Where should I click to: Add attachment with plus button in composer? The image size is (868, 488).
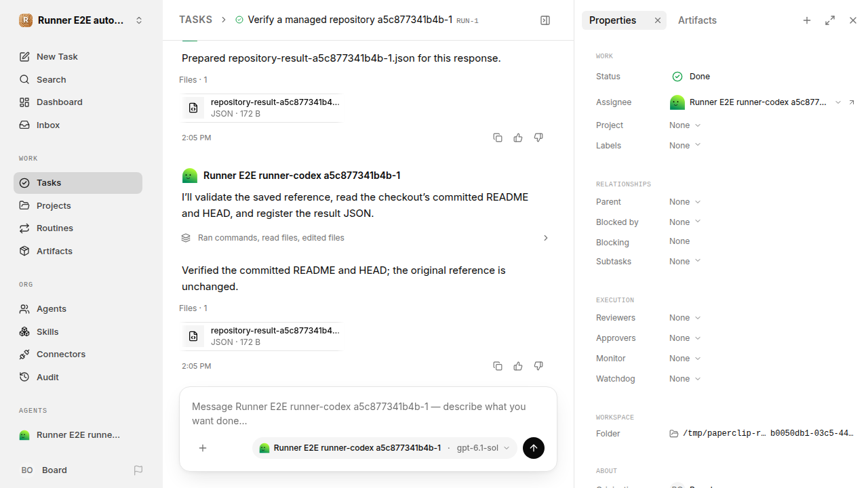point(203,448)
